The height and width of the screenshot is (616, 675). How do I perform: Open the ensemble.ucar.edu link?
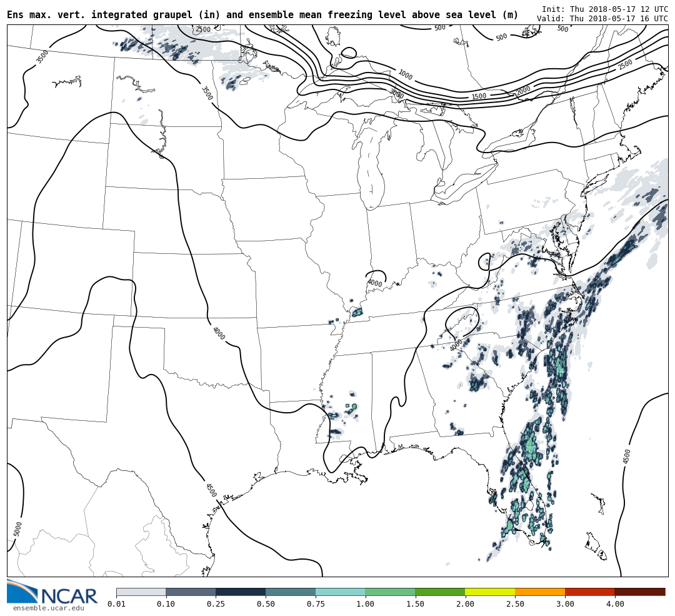pos(48,608)
